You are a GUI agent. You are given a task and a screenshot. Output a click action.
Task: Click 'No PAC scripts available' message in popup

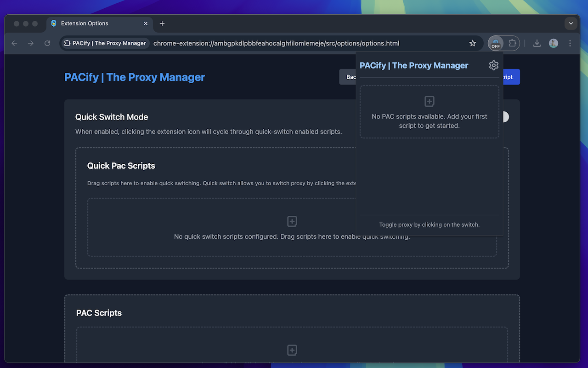[430, 121]
